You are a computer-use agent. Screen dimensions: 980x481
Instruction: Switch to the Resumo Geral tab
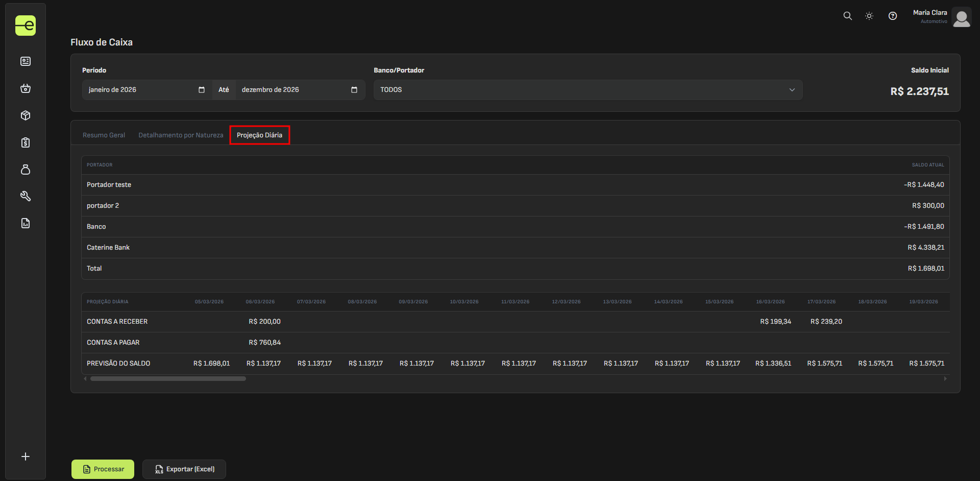click(x=104, y=135)
